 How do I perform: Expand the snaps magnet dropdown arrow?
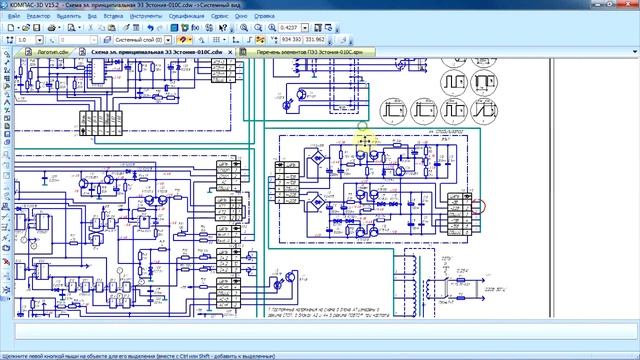point(190,40)
